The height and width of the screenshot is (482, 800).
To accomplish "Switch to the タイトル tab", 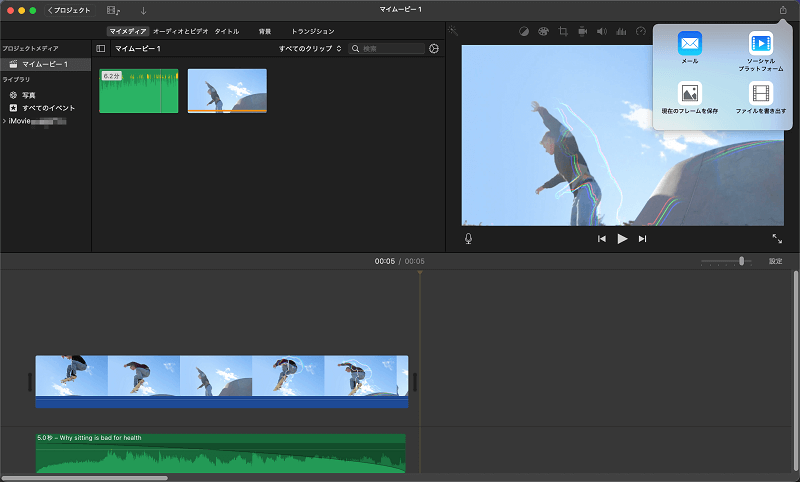I will click(x=226, y=31).
